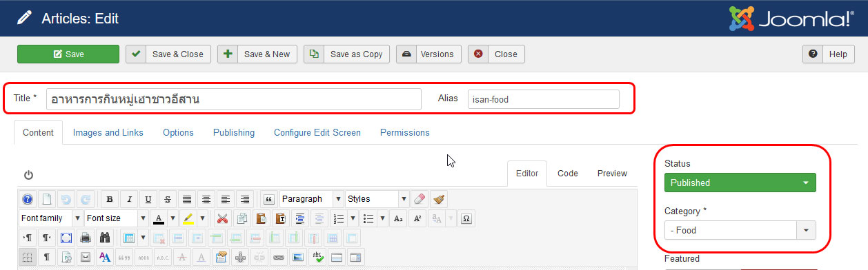Click the chain Insert link icon
The height and width of the screenshot is (270, 868).
pyautogui.click(x=279, y=257)
